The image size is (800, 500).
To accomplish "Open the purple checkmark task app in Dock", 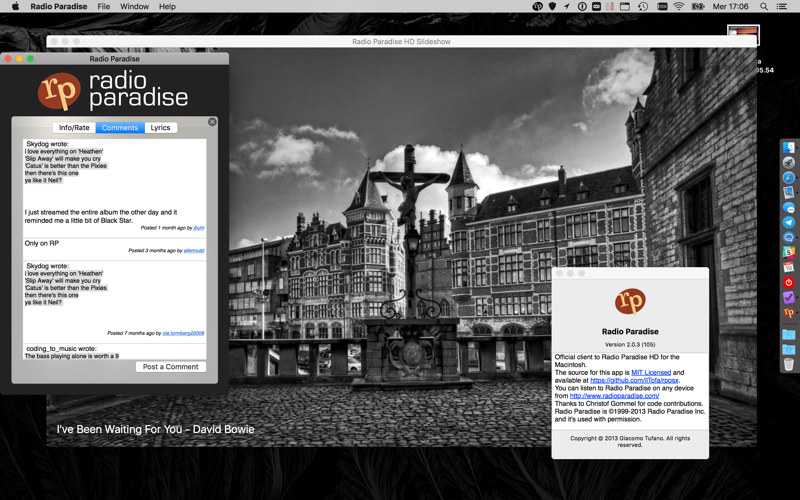I will (789, 297).
